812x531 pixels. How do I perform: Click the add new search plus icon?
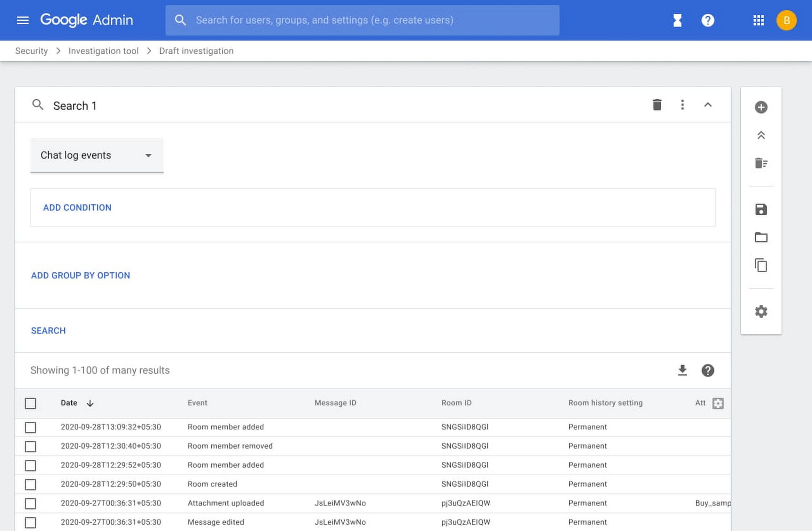pyautogui.click(x=760, y=107)
